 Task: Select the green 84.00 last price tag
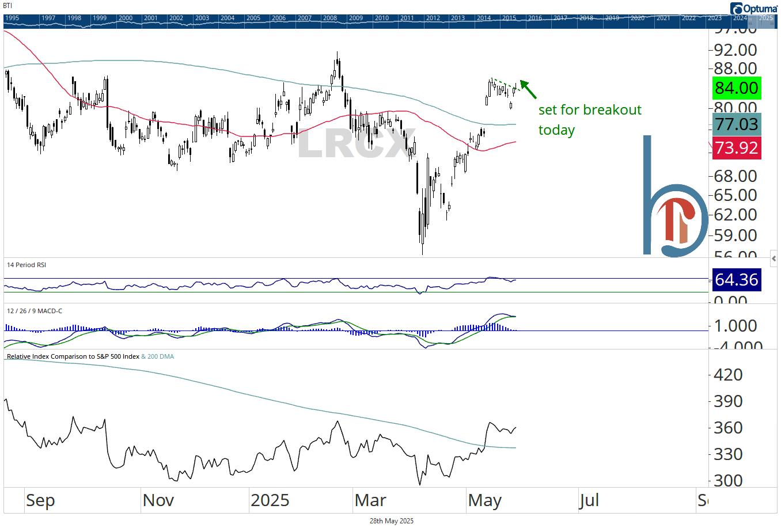[x=737, y=88]
